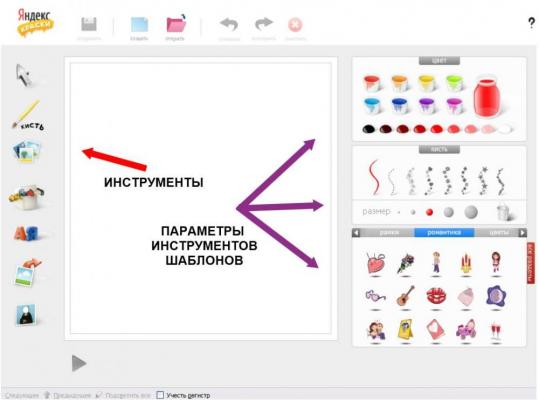
Task: Choose the black shade drop
Action: [x=368, y=129]
